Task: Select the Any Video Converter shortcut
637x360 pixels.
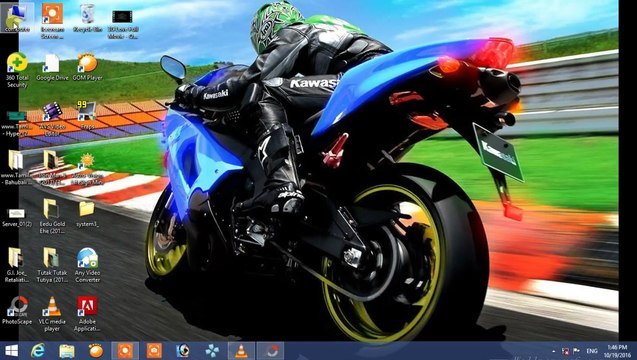Action: pyautogui.click(x=87, y=265)
